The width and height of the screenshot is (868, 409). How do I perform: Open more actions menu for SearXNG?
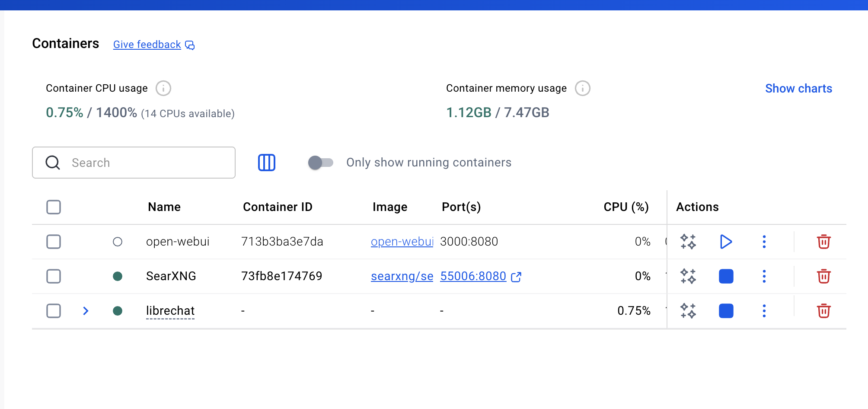point(764,276)
